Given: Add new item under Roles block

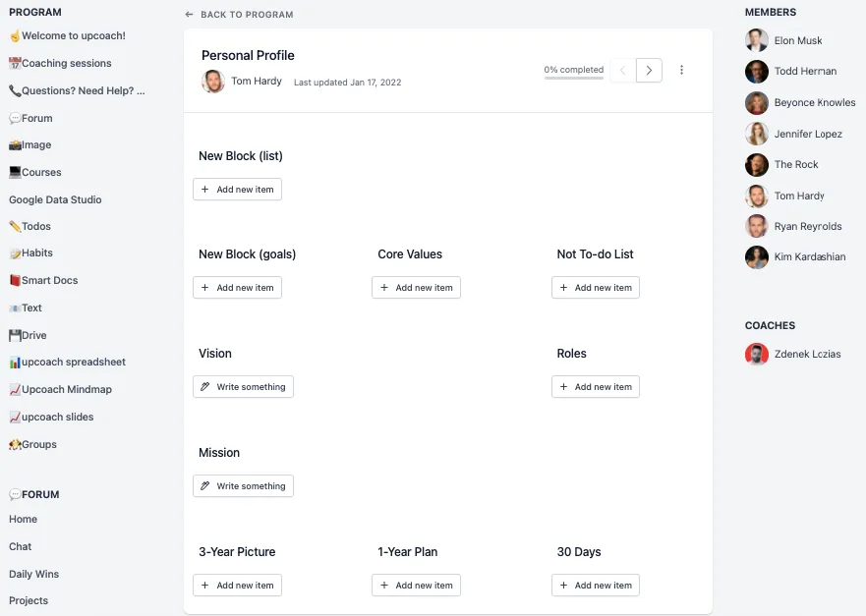Looking at the screenshot, I should [595, 387].
